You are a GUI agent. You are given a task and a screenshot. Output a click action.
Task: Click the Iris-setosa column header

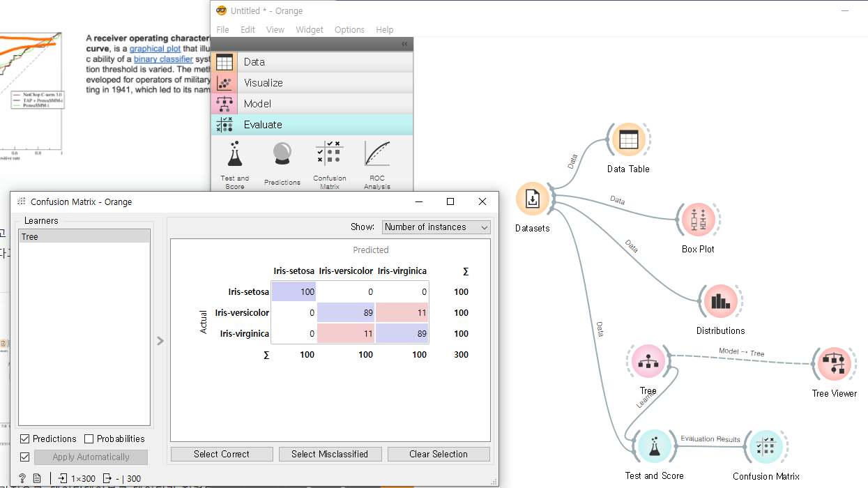[294, 271]
